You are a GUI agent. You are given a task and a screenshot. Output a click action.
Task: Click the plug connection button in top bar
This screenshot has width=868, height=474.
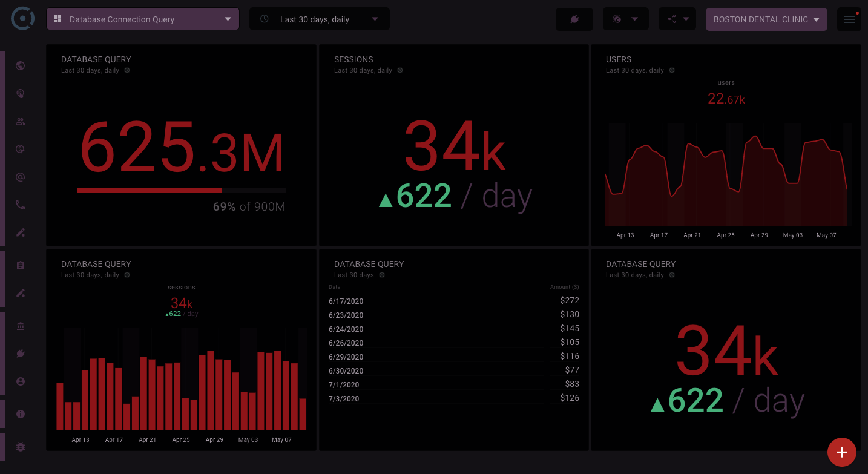(x=574, y=19)
